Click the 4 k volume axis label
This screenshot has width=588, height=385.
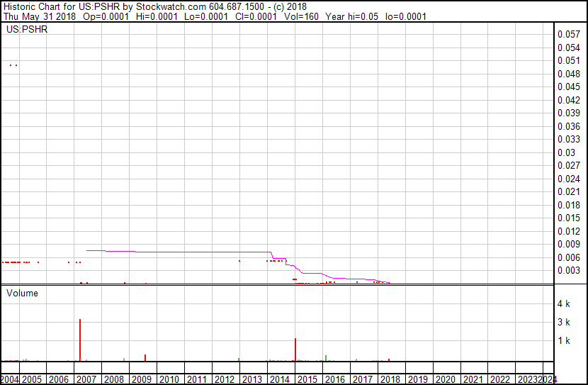coord(564,303)
